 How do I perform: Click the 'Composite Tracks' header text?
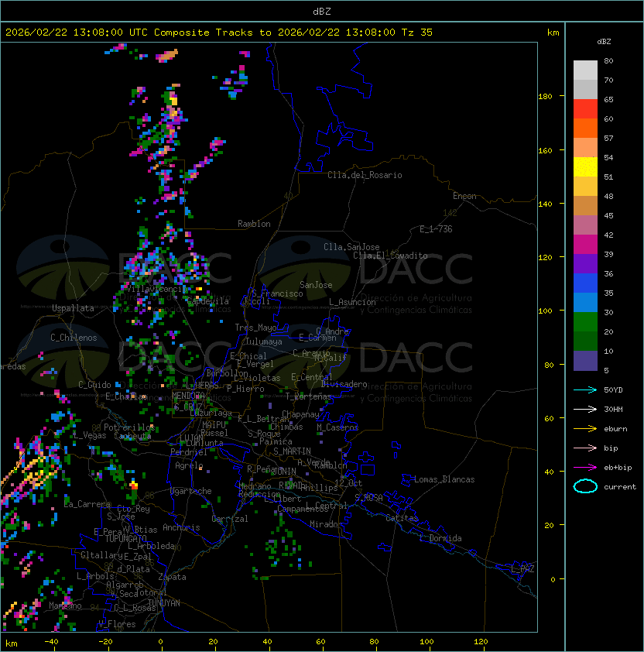click(x=204, y=32)
